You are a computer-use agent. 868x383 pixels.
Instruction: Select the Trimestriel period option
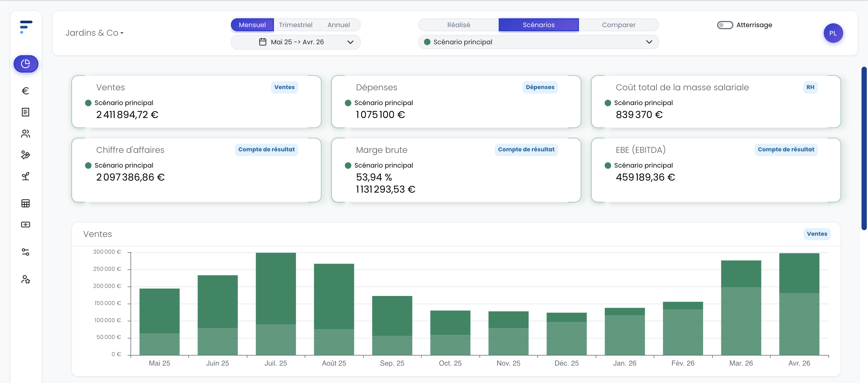[x=296, y=25]
